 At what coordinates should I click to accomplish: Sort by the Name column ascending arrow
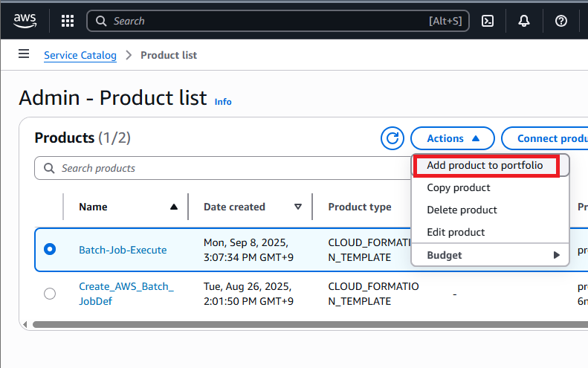pos(174,207)
